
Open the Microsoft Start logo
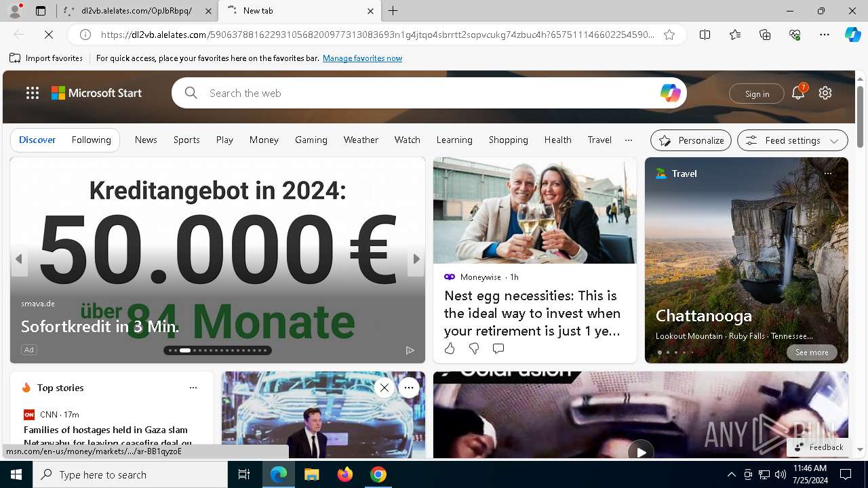[97, 93]
